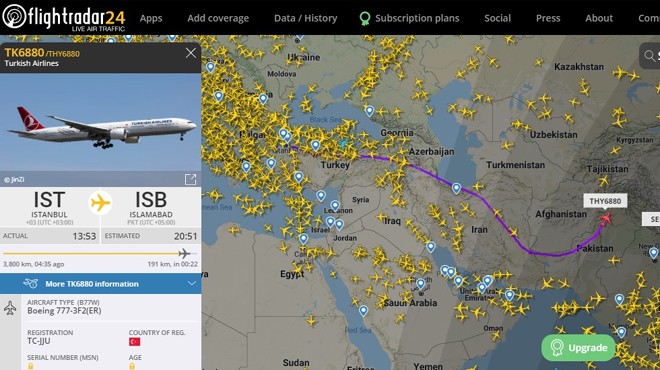Expand More TK6880 information section
Image resolution: width=660 pixels, height=370 pixels.
101,284
